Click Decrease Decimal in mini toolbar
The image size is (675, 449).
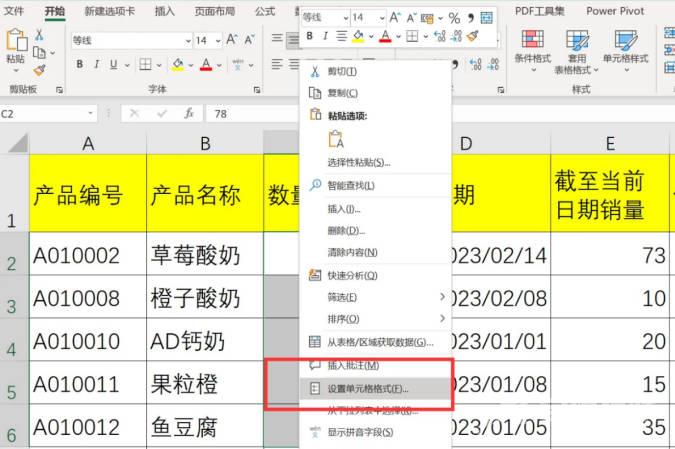pos(456,36)
